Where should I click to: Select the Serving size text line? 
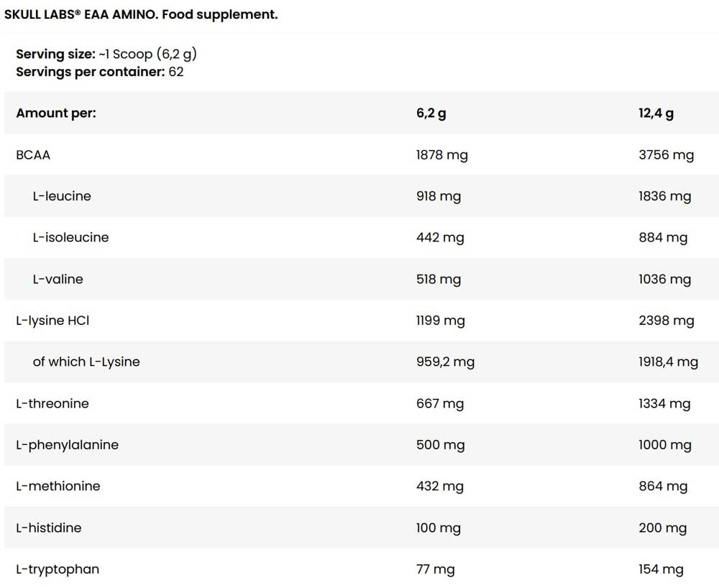point(106,54)
